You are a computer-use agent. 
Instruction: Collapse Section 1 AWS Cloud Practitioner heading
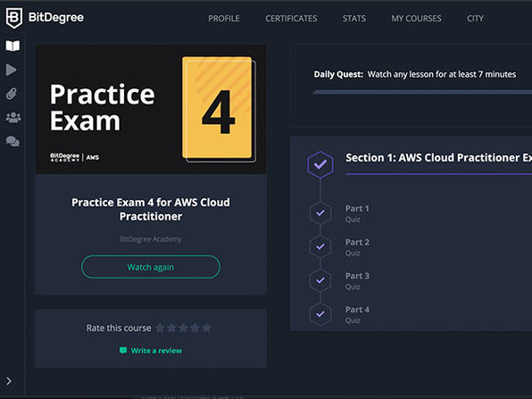click(x=438, y=158)
